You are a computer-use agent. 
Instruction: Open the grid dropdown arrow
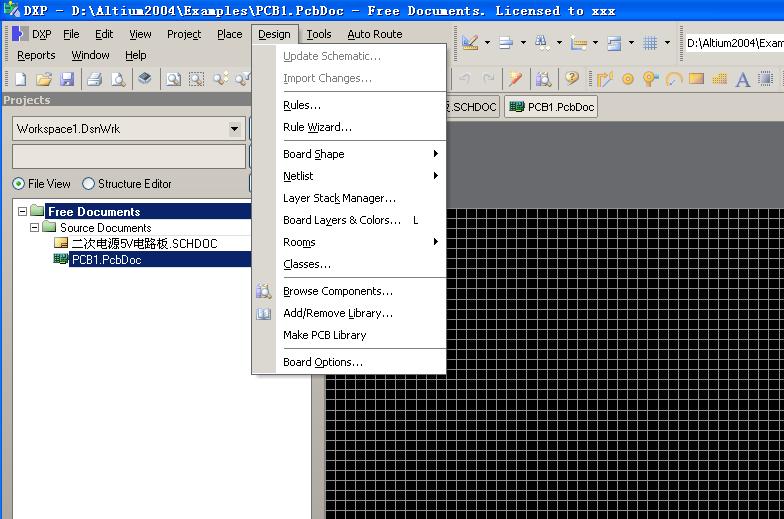[x=668, y=42]
